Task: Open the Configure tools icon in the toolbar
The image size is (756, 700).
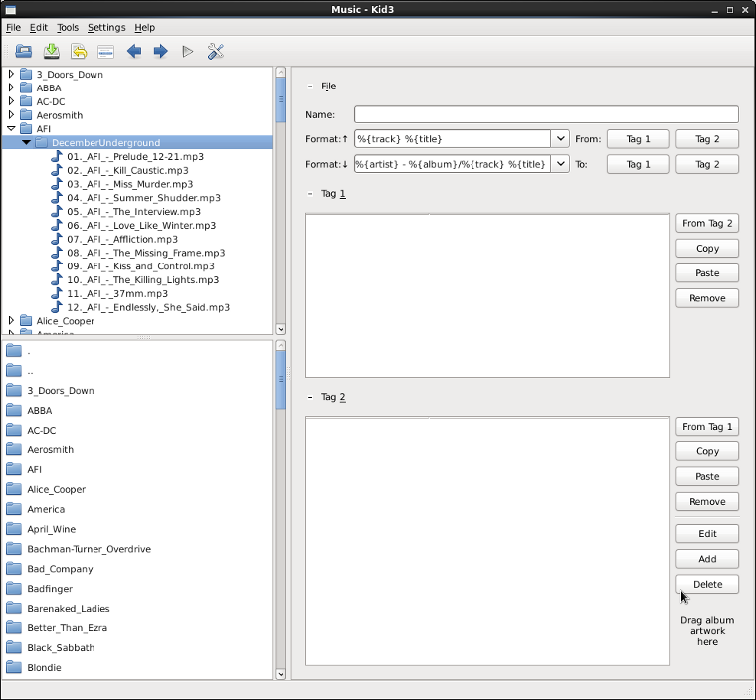Action: pyautogui.click(x=215, y=51)
